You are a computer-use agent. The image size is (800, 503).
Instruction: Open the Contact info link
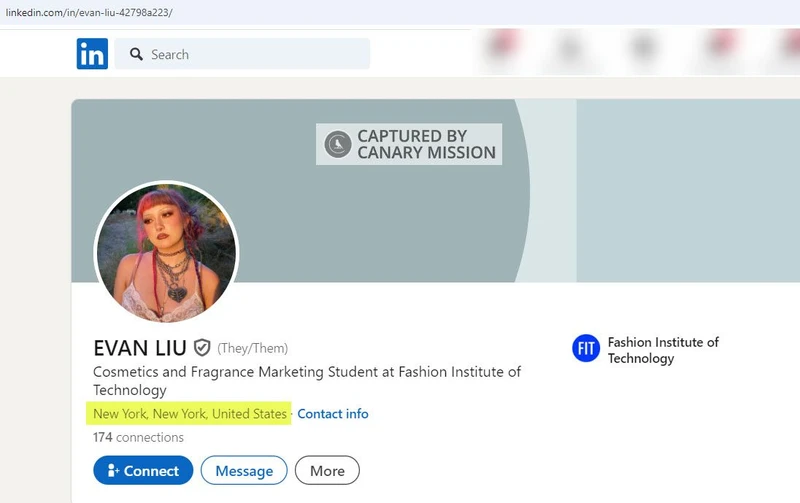click(x=333, y=414)
